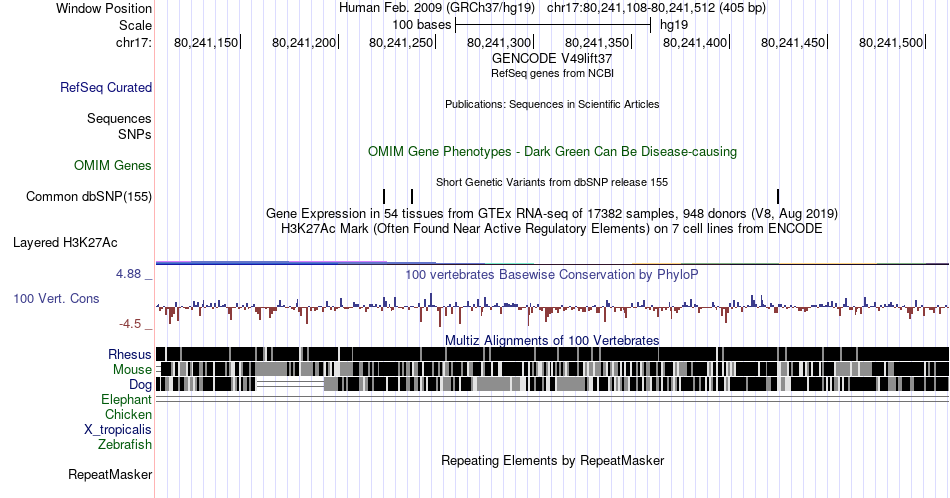Image resolution: width=950 pixels, height=498 pixels.
Task: Click the PhyloP conservation bar graph
Action: pyautogui.click(x=552, y=308)
